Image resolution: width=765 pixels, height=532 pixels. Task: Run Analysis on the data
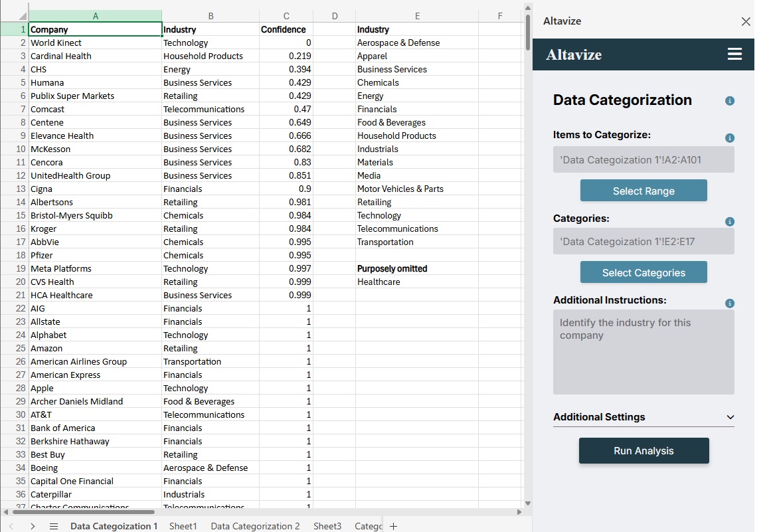643,450
